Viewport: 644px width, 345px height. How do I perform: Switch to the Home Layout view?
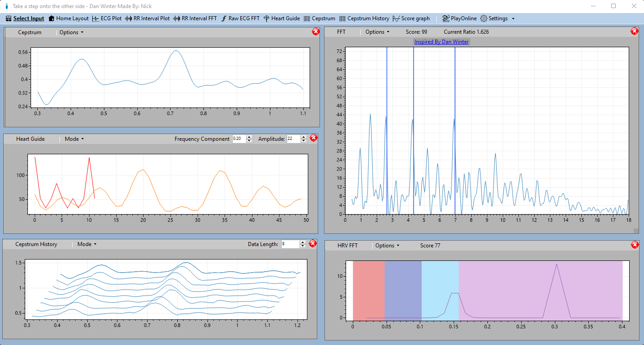click(68, 18)
